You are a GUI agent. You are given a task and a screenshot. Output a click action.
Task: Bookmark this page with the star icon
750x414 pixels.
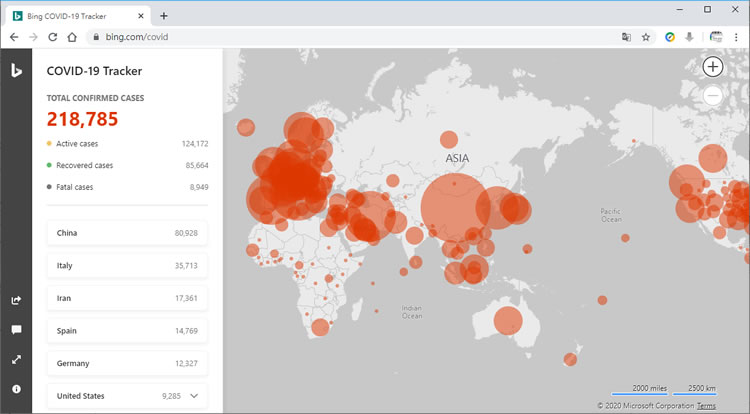[646, 37]
